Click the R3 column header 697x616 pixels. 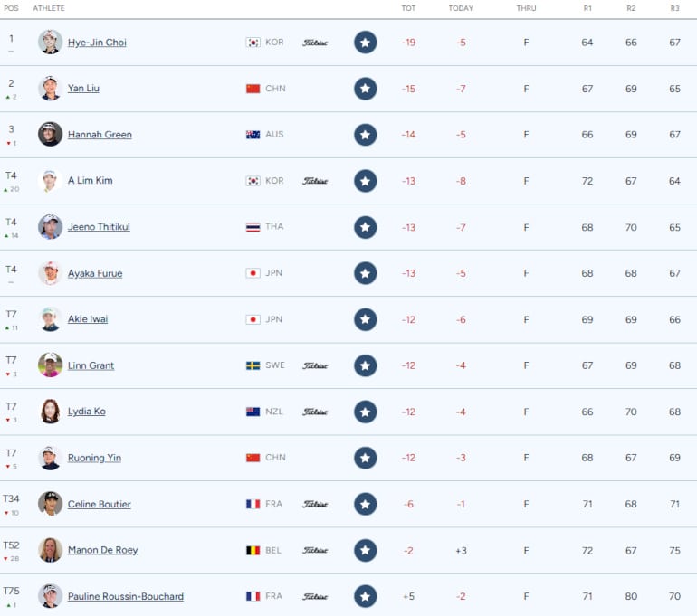pos(675,8)
